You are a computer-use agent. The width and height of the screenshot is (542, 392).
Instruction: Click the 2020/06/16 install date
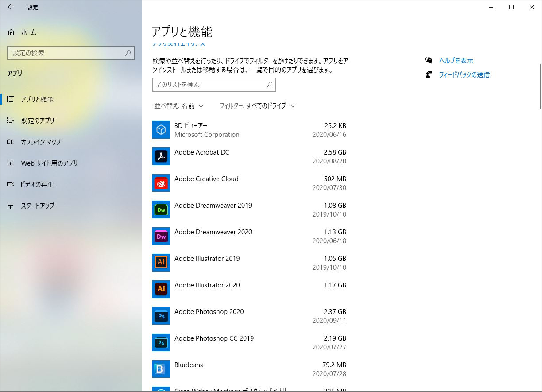click(x=329, y=135)
